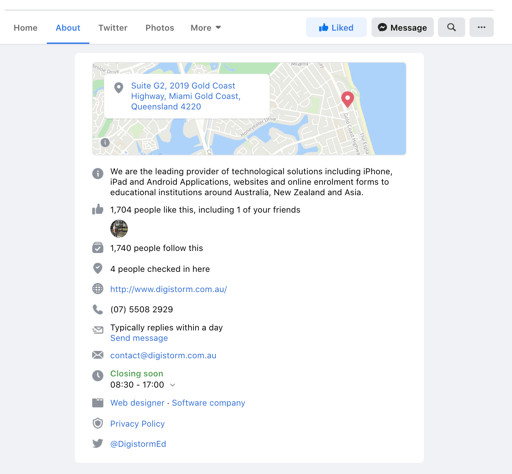Click the 4 people checked in text
This screenshot has width=512, height=474.
[x=160, y=269]
